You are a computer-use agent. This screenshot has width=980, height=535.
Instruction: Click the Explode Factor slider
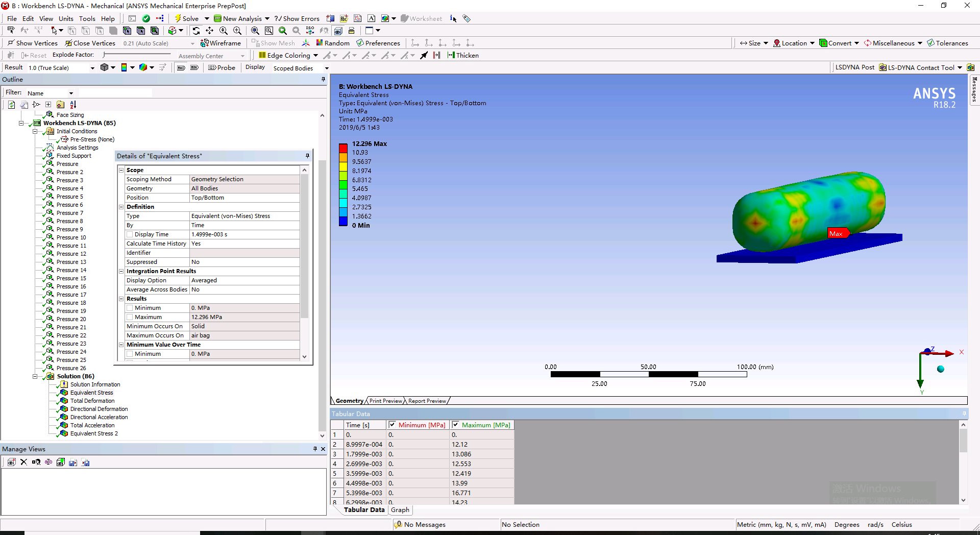137,55
